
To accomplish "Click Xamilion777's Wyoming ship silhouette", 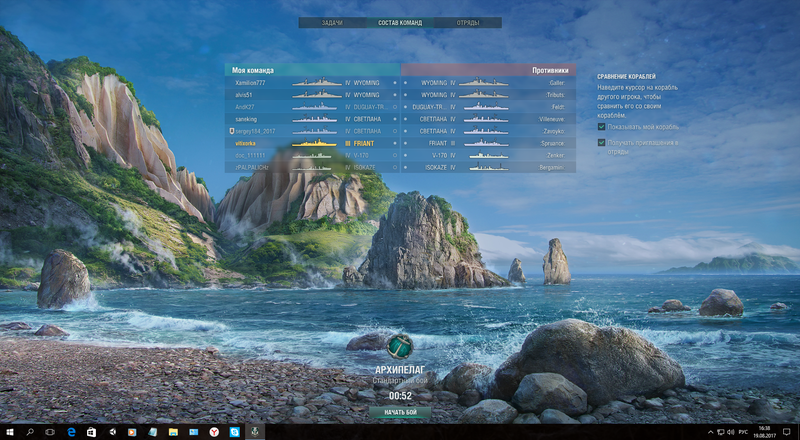I will click(x=317, y=82).
